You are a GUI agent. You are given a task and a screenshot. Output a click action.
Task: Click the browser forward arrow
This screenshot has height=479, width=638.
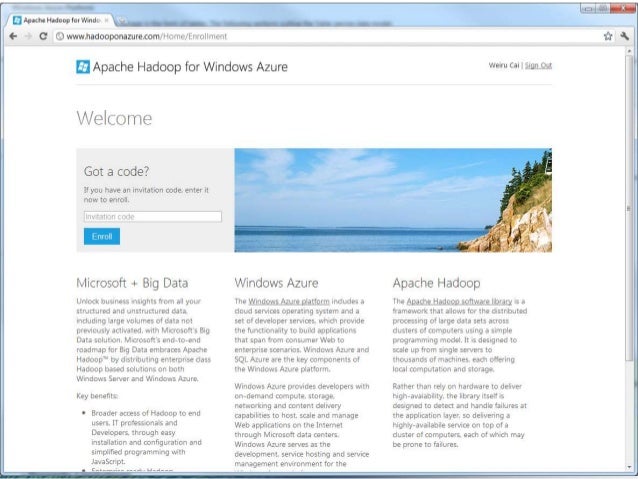tap(28, 36)
